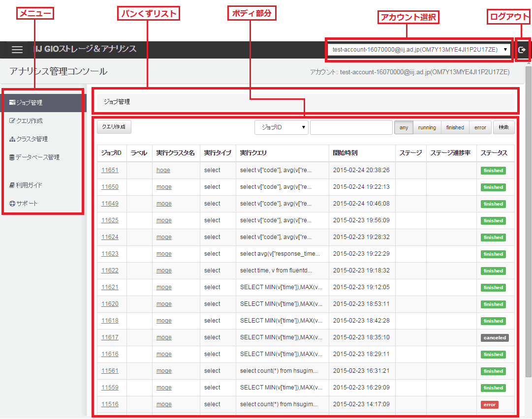Click the page vertical scrollbar
The image size is (532, 419).
[528, 221]
